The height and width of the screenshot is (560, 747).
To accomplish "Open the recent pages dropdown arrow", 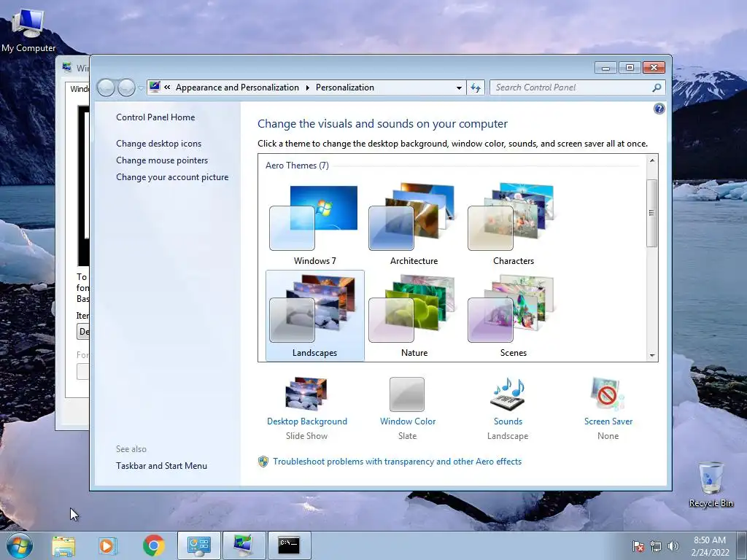I will [x=141, y=88].
